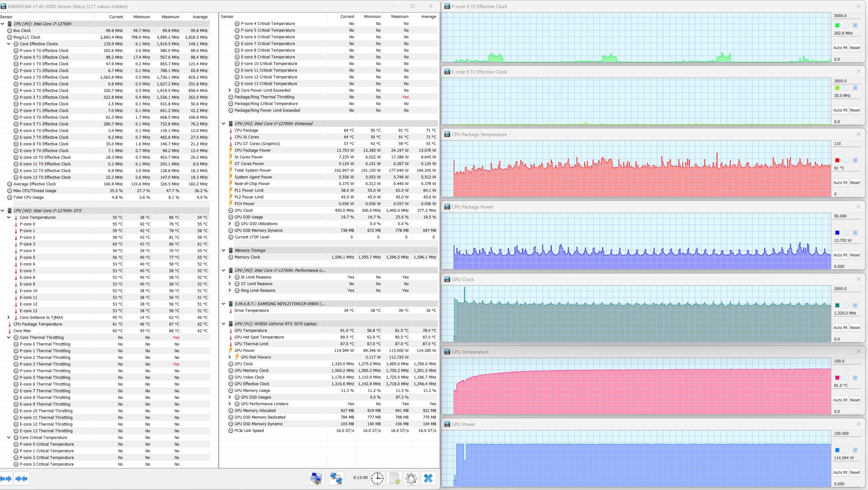Open the sensor summary magnifier monitor icon
Screen dimensions: 868x490
[316, 478]
